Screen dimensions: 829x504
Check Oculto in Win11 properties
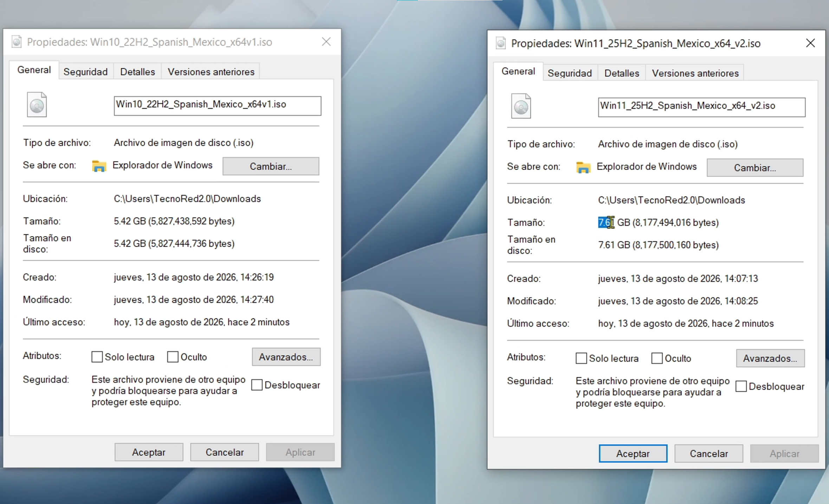coord(657,358)
